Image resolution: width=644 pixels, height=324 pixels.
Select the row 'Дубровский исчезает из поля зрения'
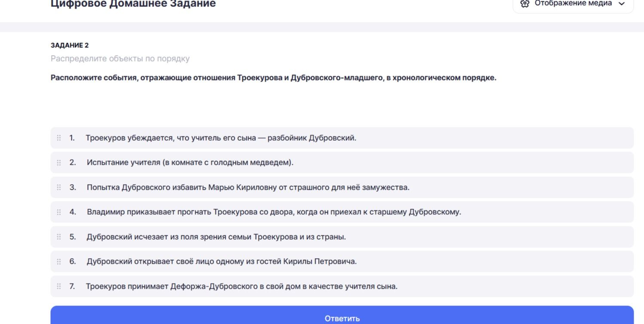(342, 237)
